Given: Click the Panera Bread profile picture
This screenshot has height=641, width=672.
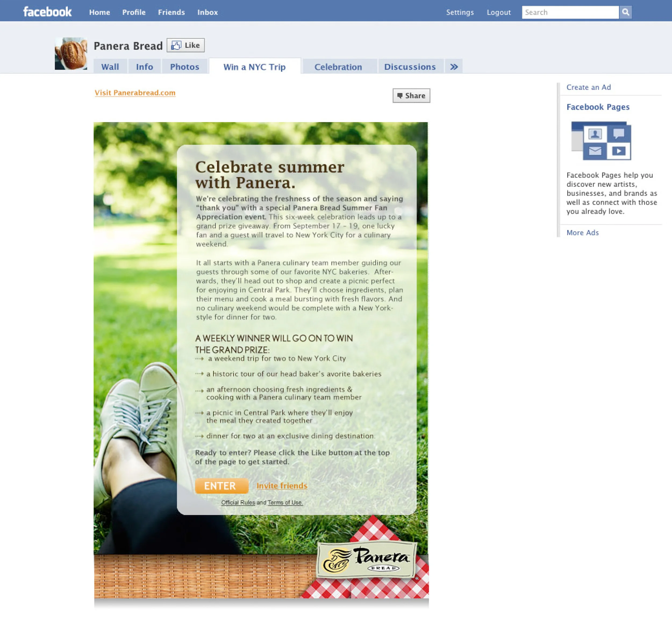Looking at the screenshot, I should [71, 54].
